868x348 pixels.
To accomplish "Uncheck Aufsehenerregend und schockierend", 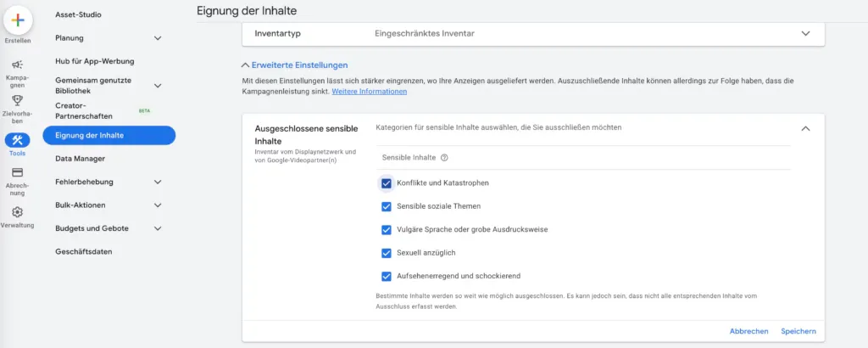I will coord(387,276).
